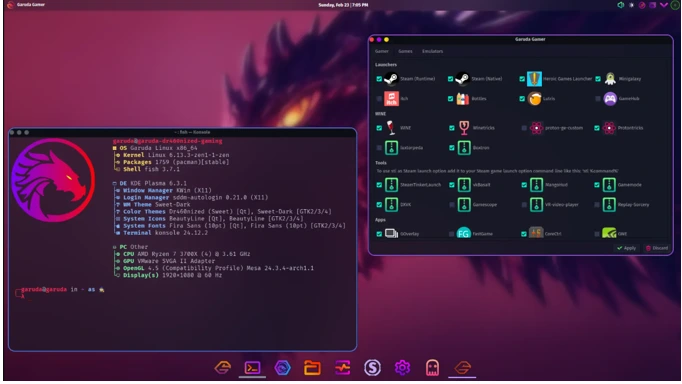
Task: Enable the proton-ge-custom checkbox
Action: click(524, 128)
